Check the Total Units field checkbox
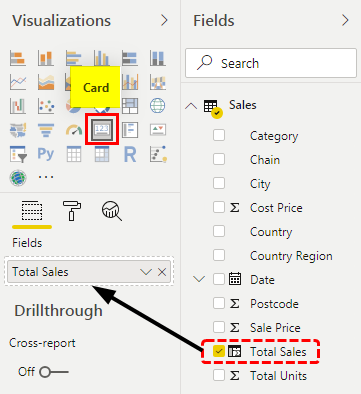 tap(219, 375)
